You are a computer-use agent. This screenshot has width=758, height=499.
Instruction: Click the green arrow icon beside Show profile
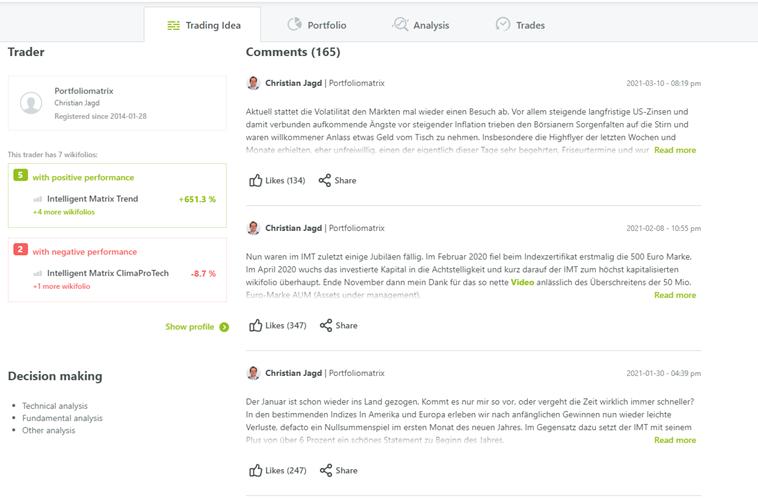tap(224, 327)
